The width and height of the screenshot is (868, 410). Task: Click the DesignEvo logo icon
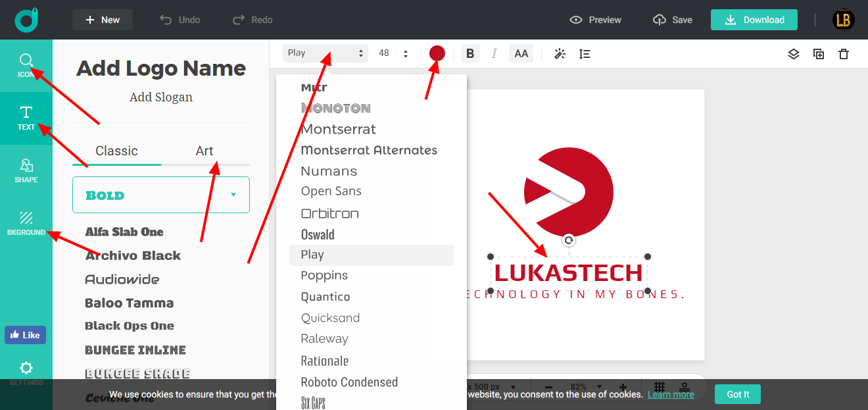26,20
